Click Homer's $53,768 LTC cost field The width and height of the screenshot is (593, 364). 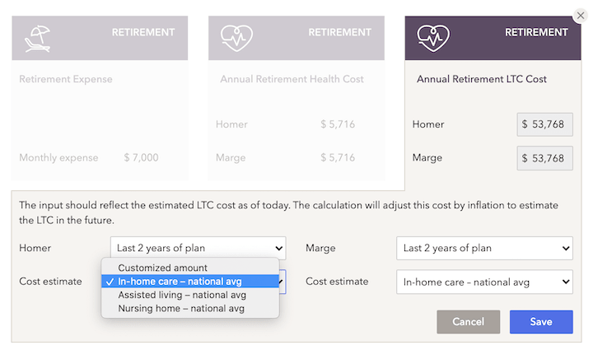pyautogui.click(x=545, y=124)
